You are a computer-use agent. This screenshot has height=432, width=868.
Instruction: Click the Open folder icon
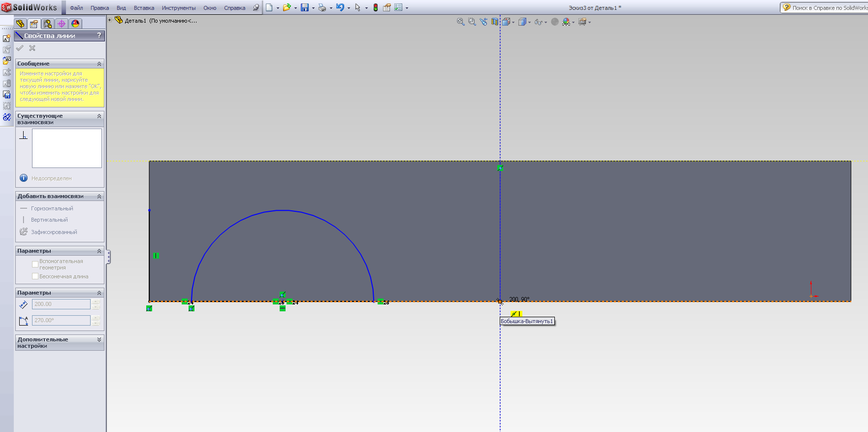[287, 7]
